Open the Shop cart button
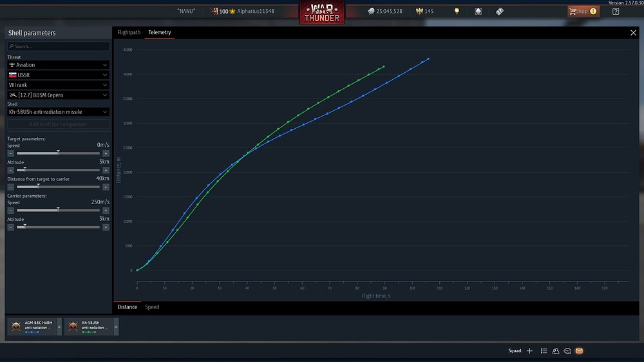Viewport: 644px width, 362px height. pyautogui.click(x=583, y=11)
